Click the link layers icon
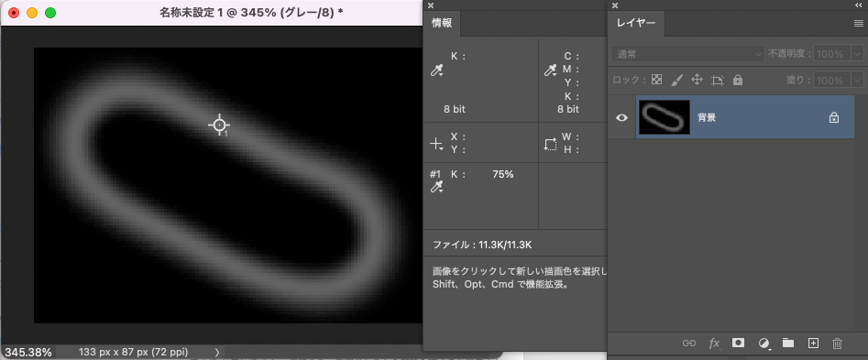 click(689, 344)
